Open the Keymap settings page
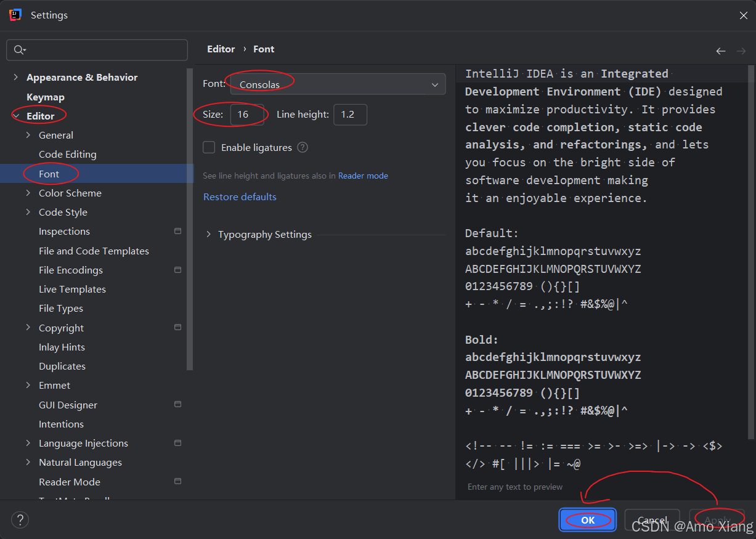 point(45,97)
